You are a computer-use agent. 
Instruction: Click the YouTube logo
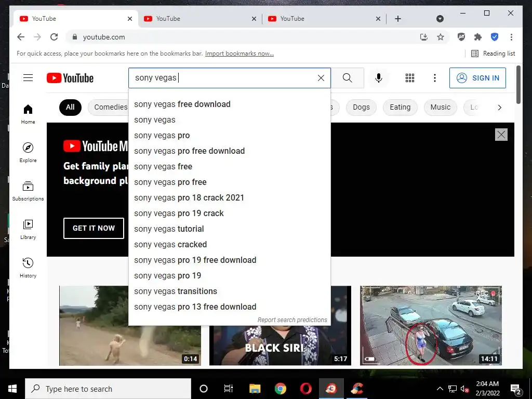(x=70, y=78)
